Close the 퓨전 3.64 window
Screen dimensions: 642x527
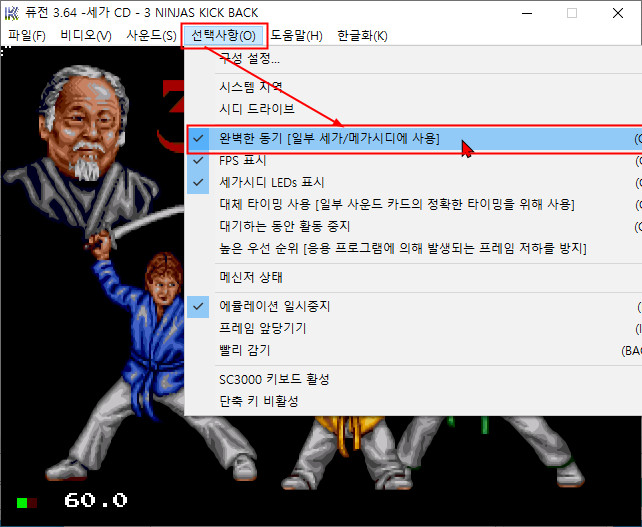[617, 13]
